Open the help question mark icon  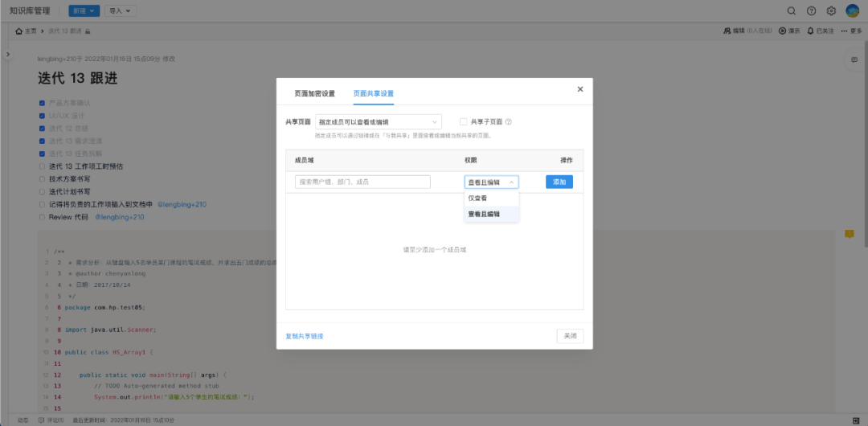[812, 10]
